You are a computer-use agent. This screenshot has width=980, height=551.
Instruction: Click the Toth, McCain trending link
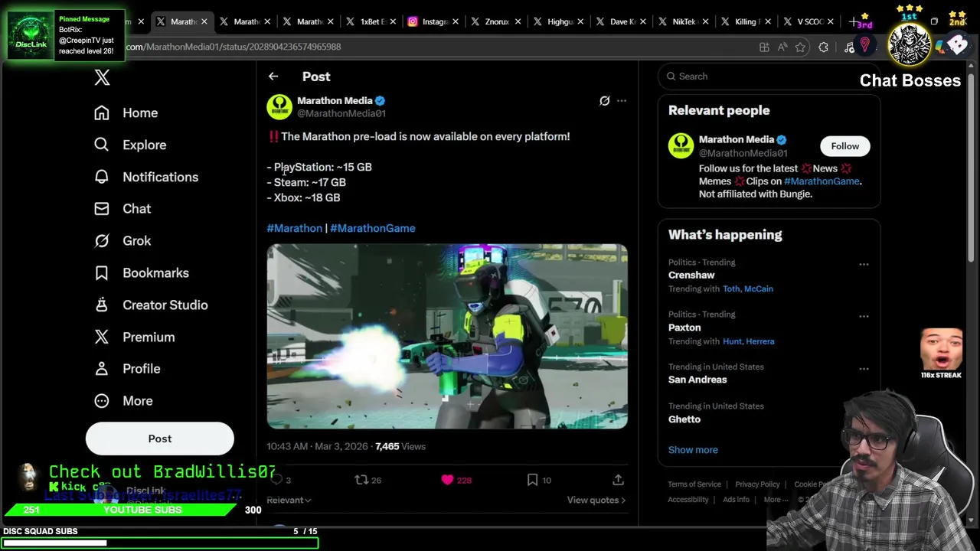pos(748,289)
